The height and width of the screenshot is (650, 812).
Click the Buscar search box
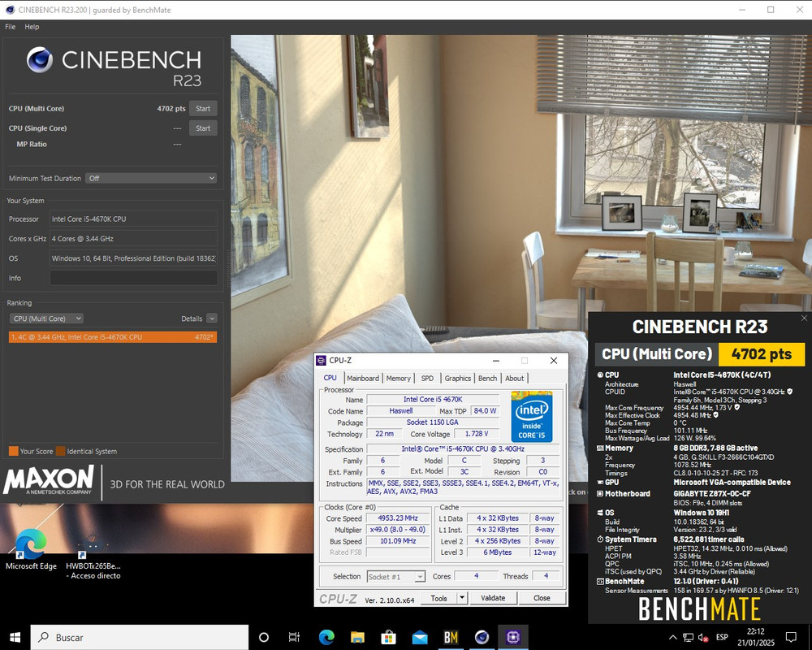click(140, 637)
